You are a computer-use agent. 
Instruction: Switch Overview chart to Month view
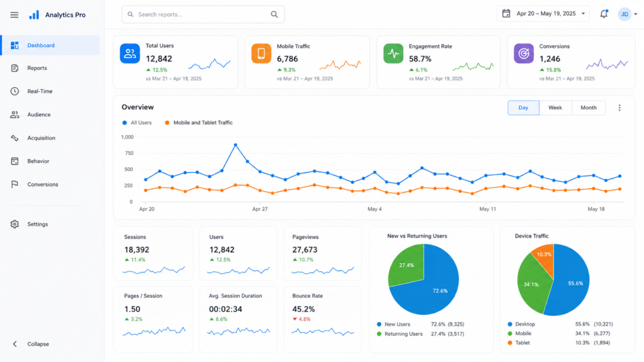click(x=589, y=107)
